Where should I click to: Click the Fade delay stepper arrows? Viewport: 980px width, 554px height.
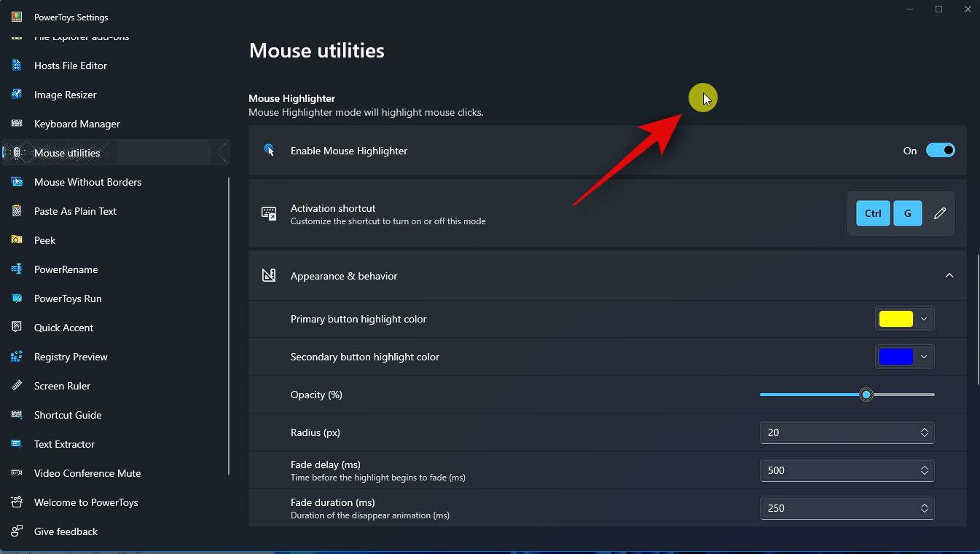point(924,470)
